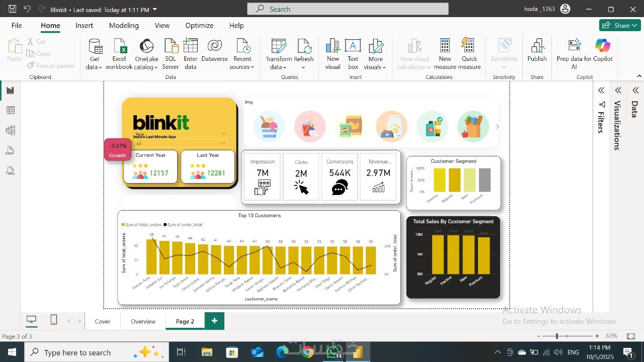Open File Explorer from the taskbar

pyautogui.click(x=207, y=352)
